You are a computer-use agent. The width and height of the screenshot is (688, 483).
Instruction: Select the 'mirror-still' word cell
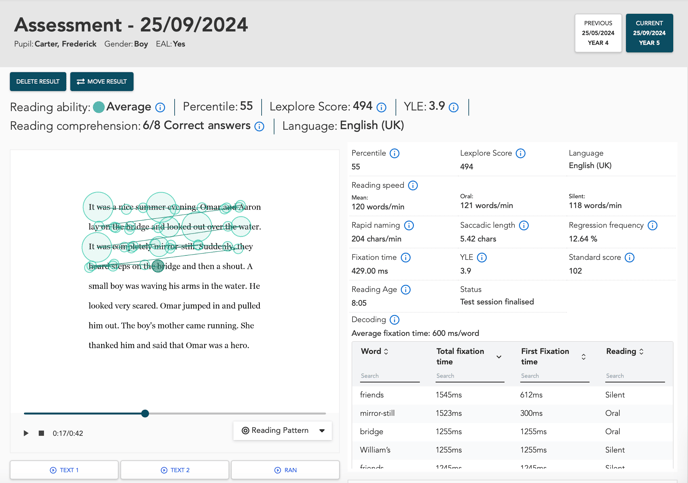coord(377,413)
